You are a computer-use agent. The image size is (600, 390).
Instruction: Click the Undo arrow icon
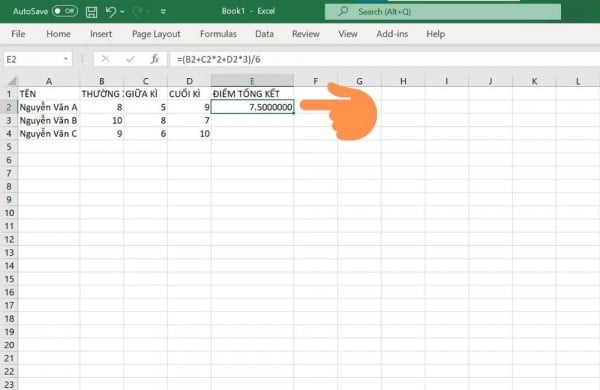pyautogui.click(x=111, y=12)
